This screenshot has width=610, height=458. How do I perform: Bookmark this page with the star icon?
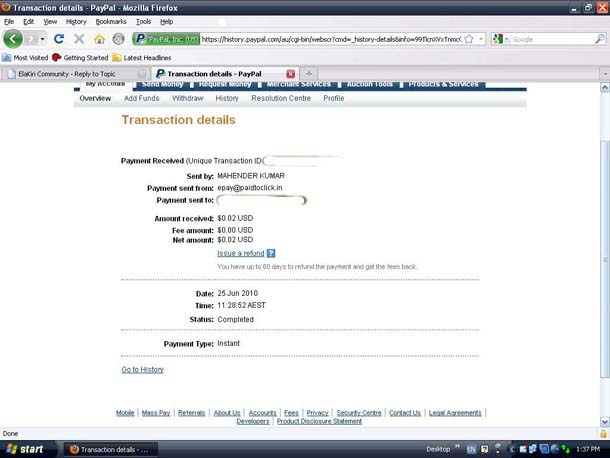click(469, 39)
